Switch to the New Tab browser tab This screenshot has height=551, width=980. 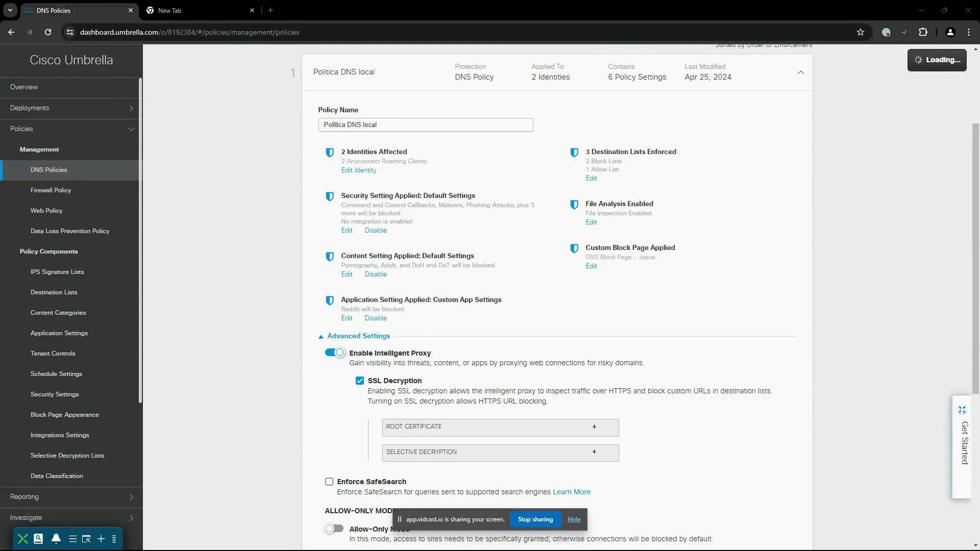[199, 10]
